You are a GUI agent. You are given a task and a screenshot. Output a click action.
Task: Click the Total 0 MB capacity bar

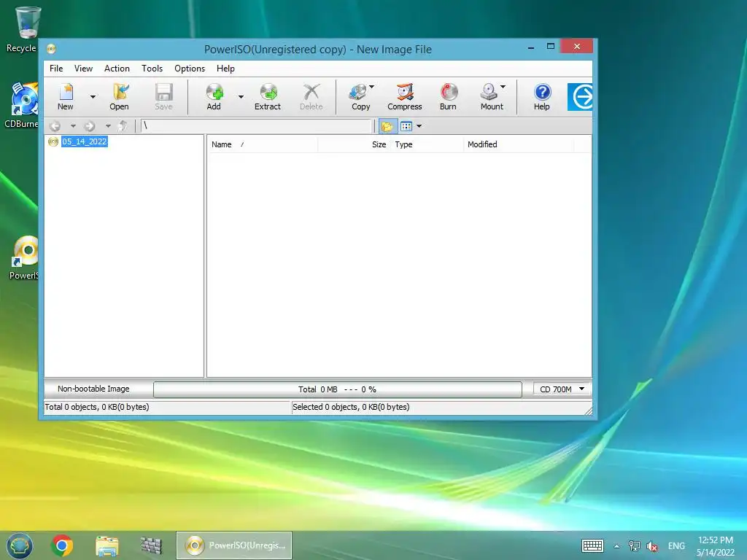coord(337,389)
